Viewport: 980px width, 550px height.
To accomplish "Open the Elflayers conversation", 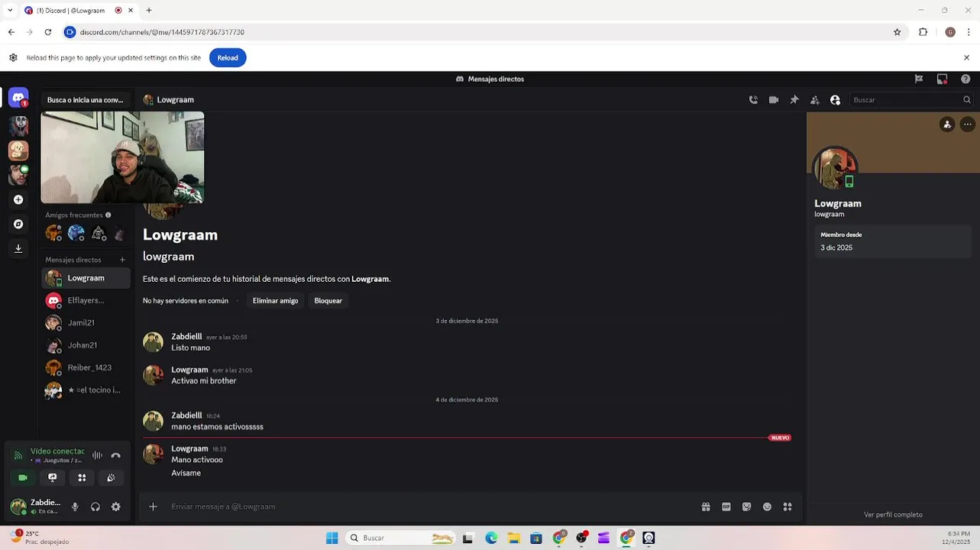I will (x=86, y=300).
